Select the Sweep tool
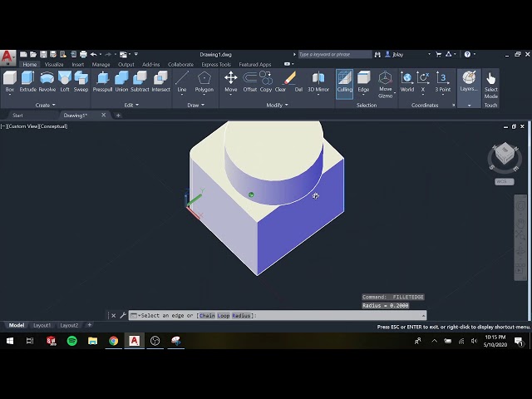Viewport: 532px width, 399px height. [81, 81]
